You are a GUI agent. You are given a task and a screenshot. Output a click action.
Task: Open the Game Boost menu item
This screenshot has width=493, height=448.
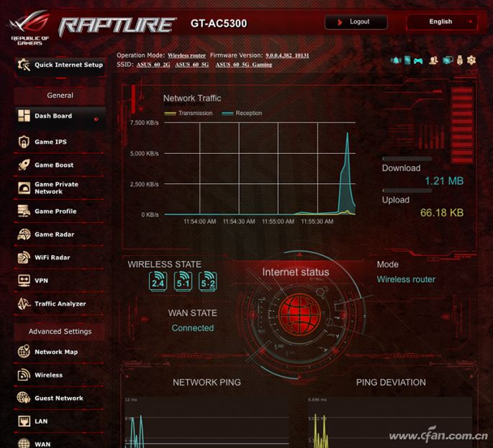60,165
